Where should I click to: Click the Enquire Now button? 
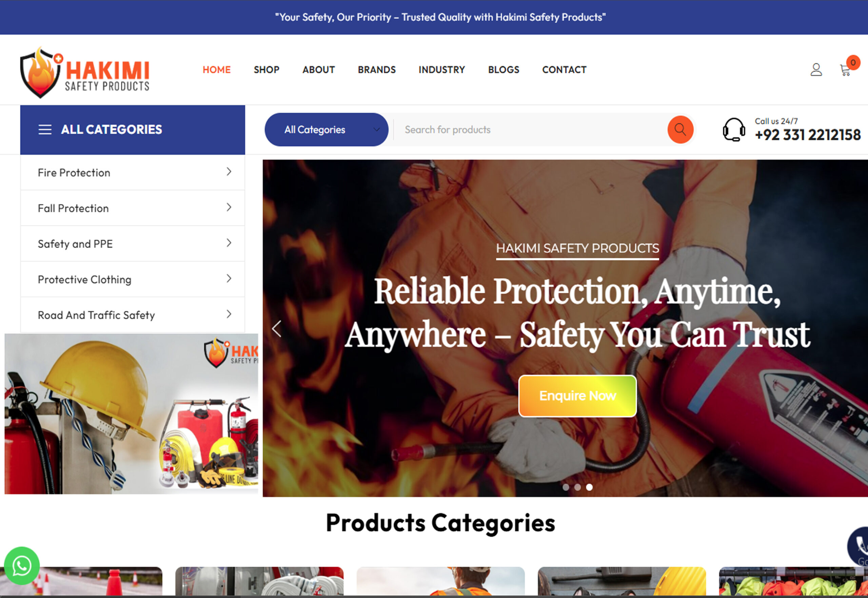(x=577, y=396)
